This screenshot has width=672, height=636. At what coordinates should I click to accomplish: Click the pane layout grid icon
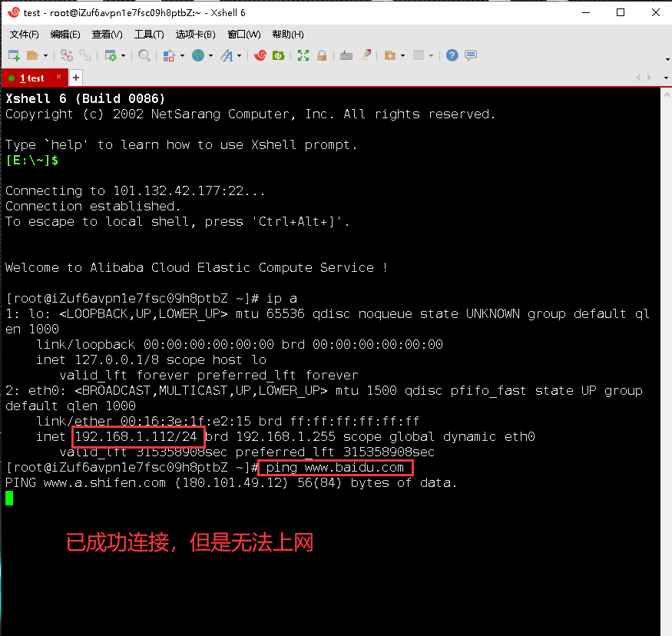point(419,55)
